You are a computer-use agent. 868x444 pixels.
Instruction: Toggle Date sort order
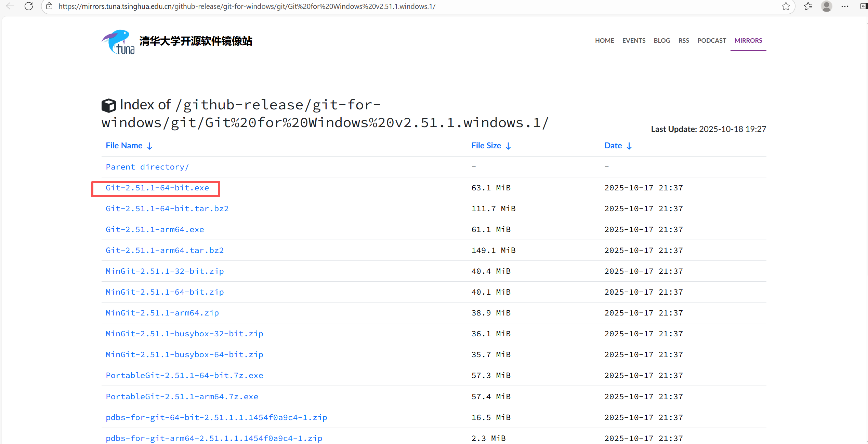630,146
